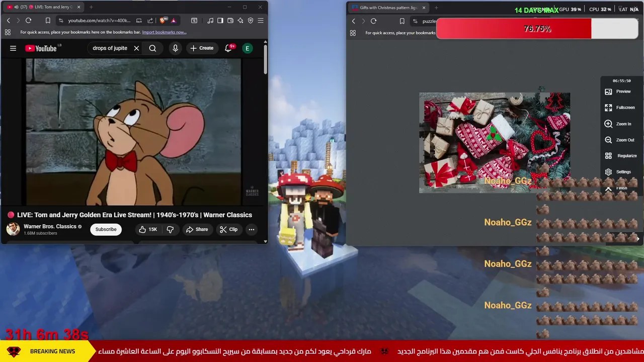Reload the puzzle page

click(373, 21)
